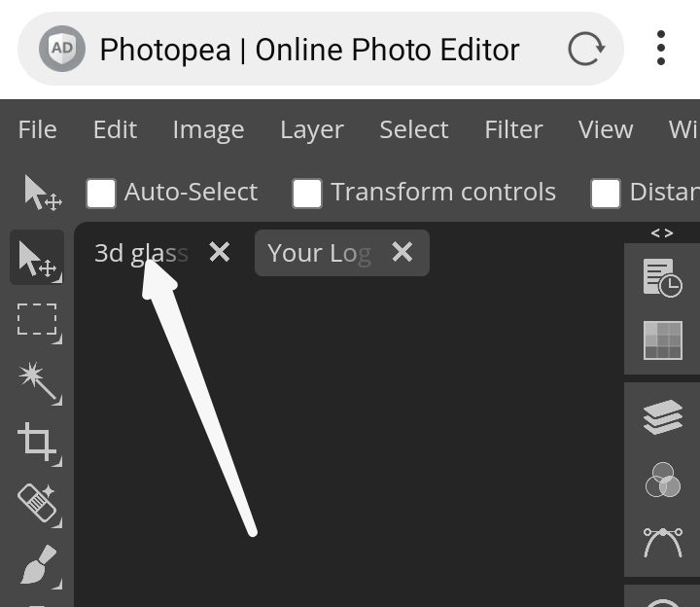Switch to the Your Logo document tab

(320, 253)
